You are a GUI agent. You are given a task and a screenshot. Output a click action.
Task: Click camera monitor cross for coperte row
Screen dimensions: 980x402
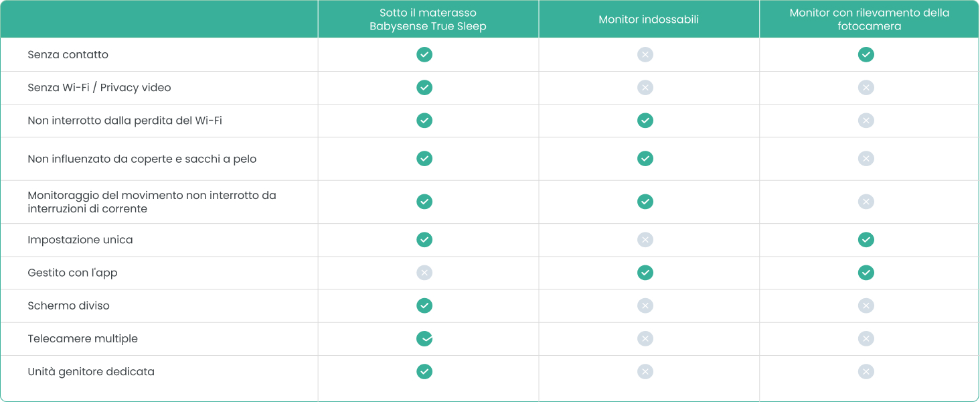pos(866,159)
